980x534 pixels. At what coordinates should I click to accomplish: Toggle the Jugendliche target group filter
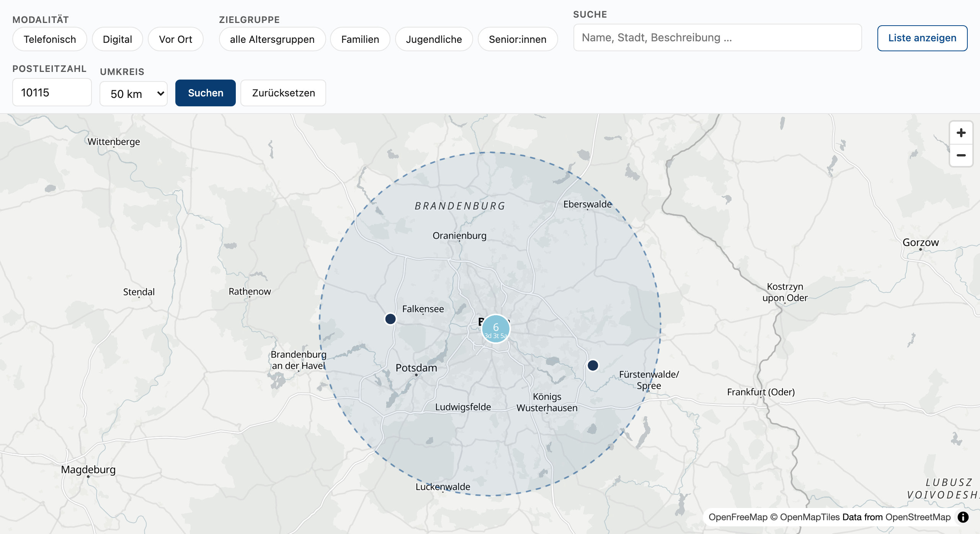click(434, 39)
